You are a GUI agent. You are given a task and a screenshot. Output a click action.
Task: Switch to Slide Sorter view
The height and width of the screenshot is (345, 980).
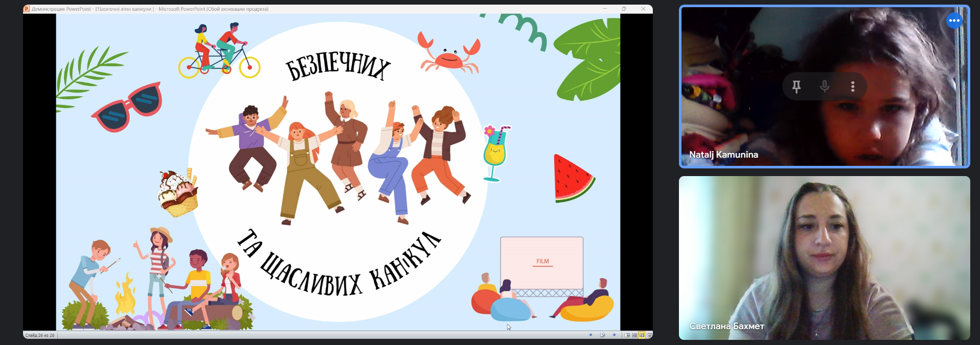pyautogui.click(x=634, y=335)
